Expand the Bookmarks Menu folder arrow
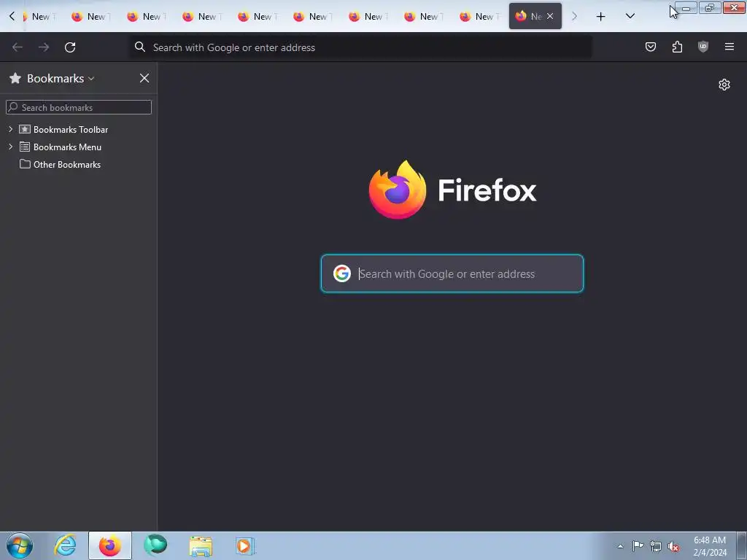Image resolution: width=747 pixels, height=560 pixels. (x=10, y=147)
